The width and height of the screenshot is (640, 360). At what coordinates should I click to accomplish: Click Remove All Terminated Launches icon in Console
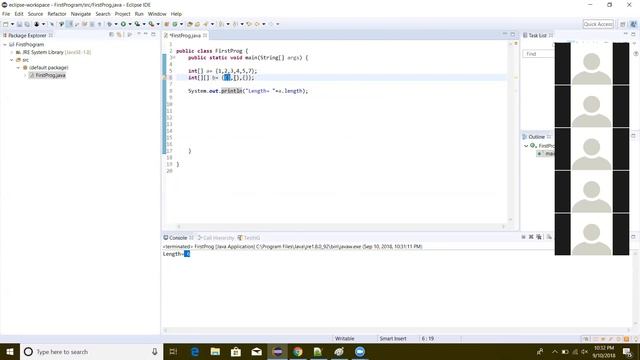tap(539, 237)
